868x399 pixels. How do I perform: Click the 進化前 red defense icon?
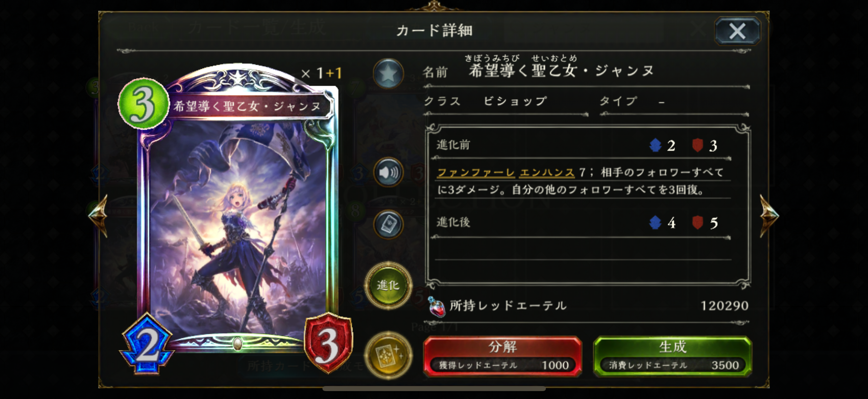point(697,146)
